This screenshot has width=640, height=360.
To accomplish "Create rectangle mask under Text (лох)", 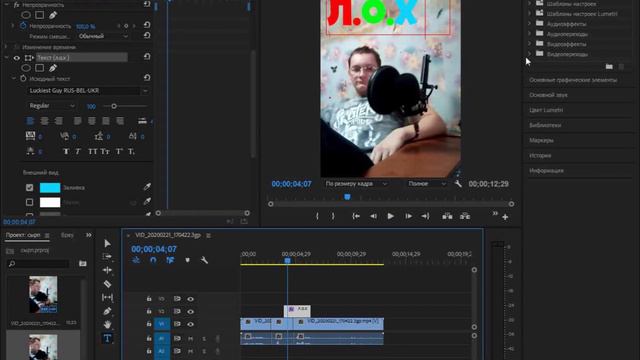I will (x=40, y=68).
